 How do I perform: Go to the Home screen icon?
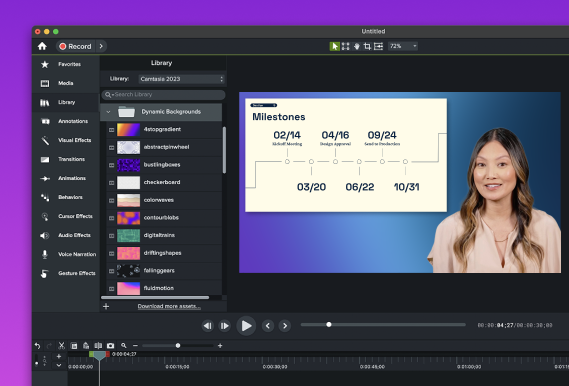(x=42, y=46)
